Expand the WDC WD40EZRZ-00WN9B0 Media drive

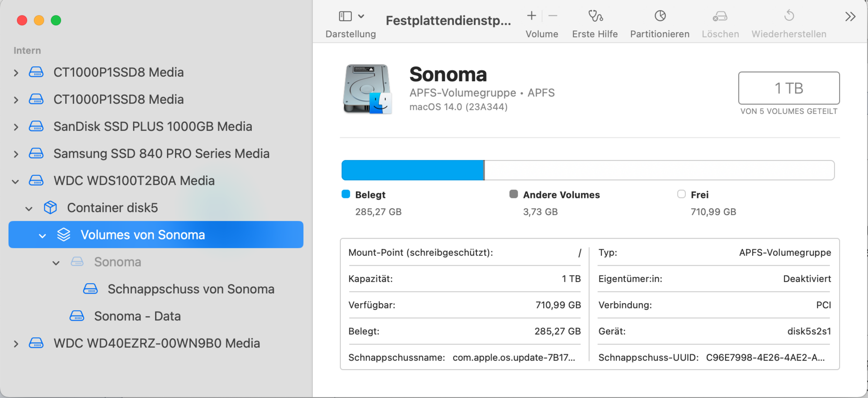[16, 344]
